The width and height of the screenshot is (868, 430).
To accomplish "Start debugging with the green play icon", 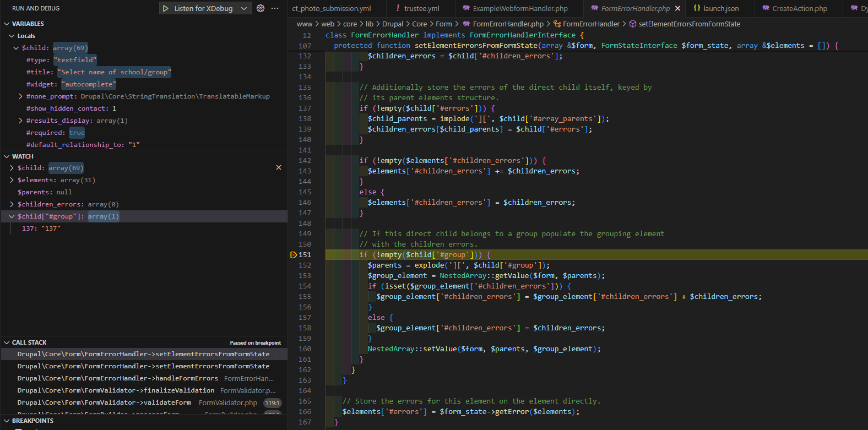I will pos(165,8).
